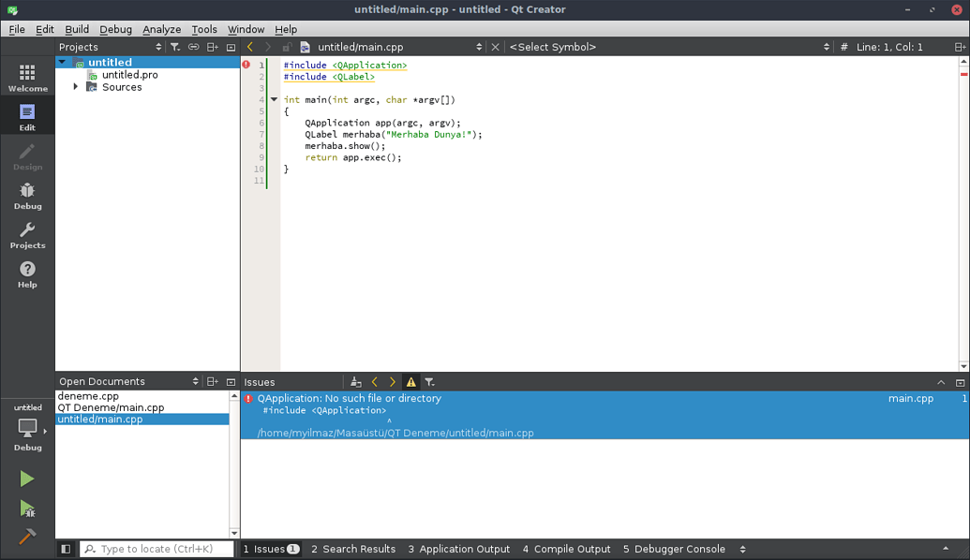Open the Welcome mode
970x560 pixels.
point(27,78)
